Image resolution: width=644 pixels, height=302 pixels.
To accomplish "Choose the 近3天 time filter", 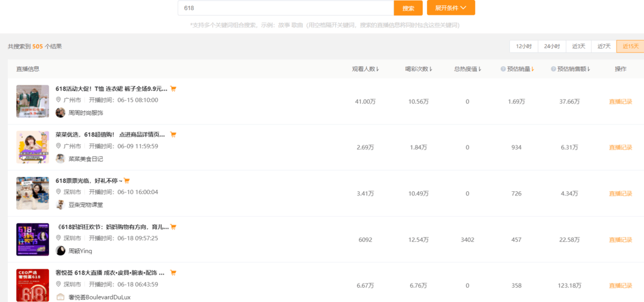I will point(578,46).
